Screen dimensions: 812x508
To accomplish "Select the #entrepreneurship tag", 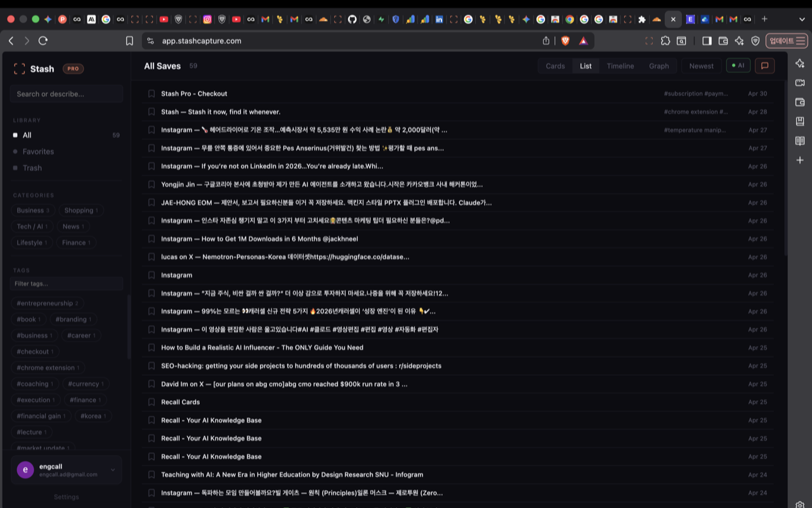I will pyautogui.click(x=48, y=304).
